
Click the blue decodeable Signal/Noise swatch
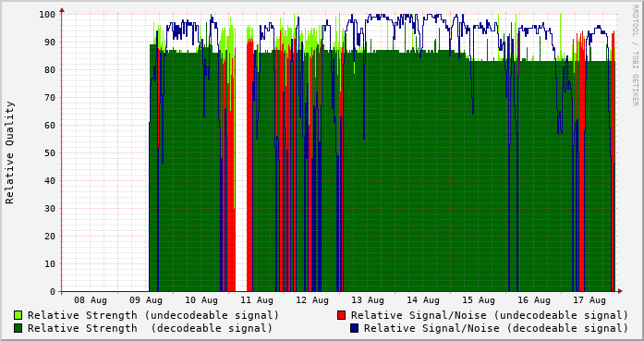click(x=355, y=328)
